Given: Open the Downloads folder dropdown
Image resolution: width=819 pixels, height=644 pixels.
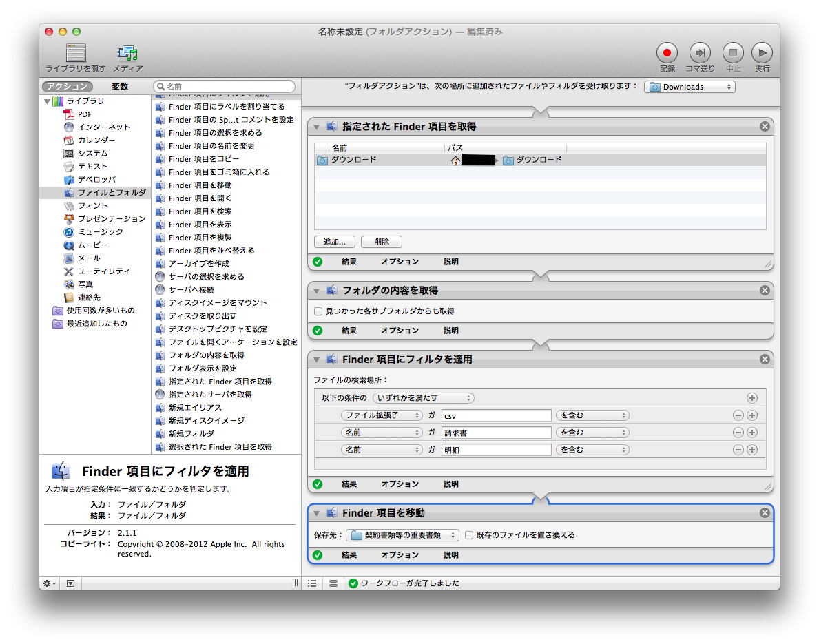Looking at the screenshot, I should [690, 87].
